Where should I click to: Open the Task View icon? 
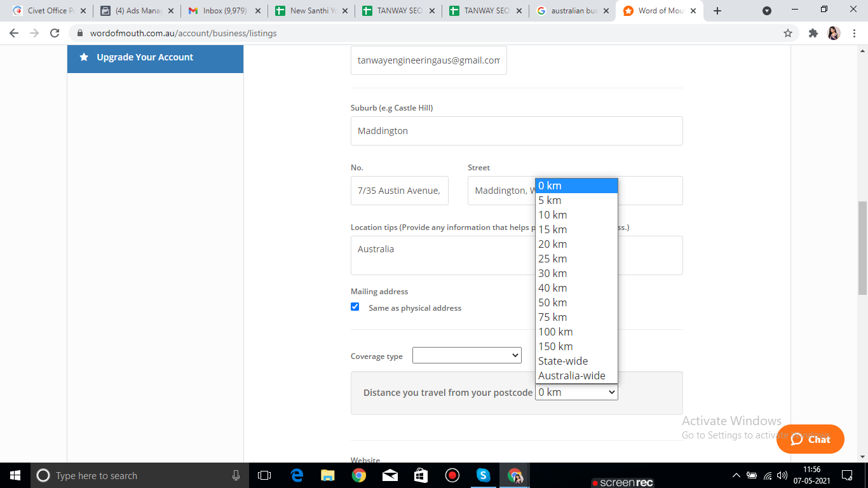pos(264,475)
